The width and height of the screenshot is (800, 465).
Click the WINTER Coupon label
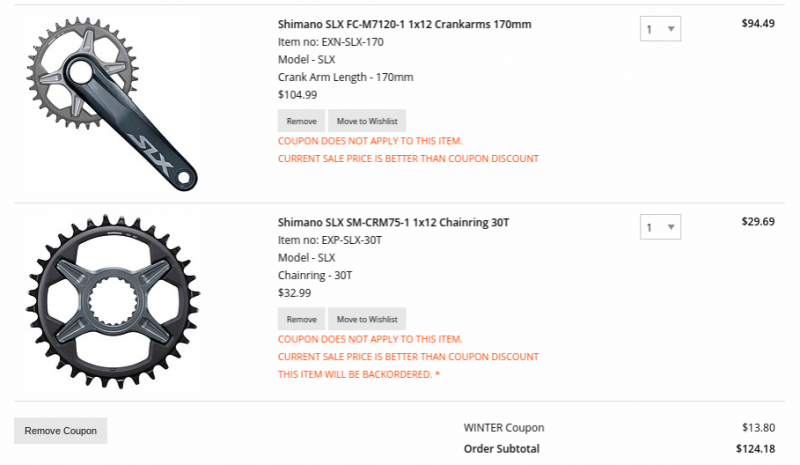(503, 427)
